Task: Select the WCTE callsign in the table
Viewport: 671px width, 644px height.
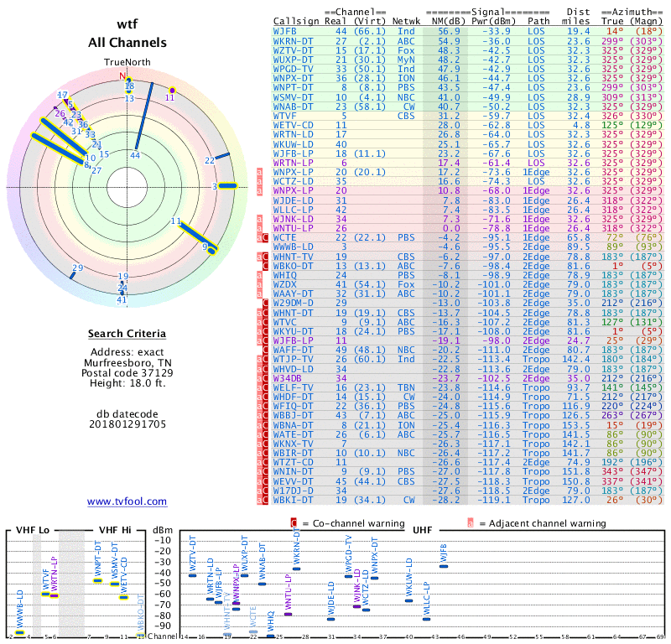Action: (284, 238)
